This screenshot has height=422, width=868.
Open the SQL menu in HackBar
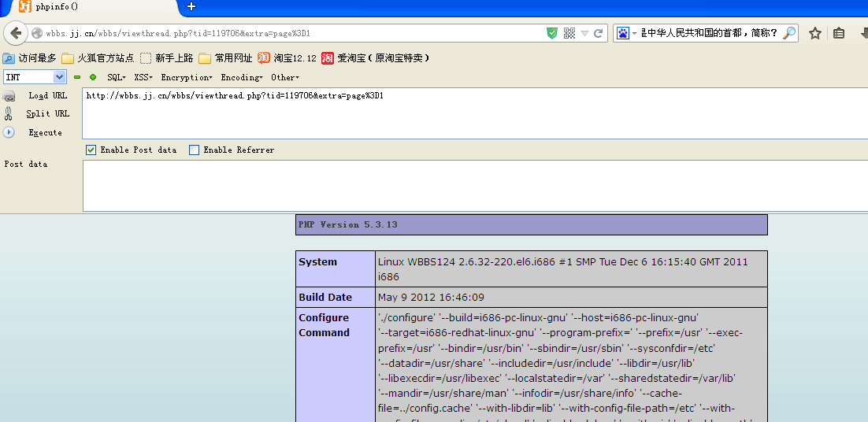point(117,77)
